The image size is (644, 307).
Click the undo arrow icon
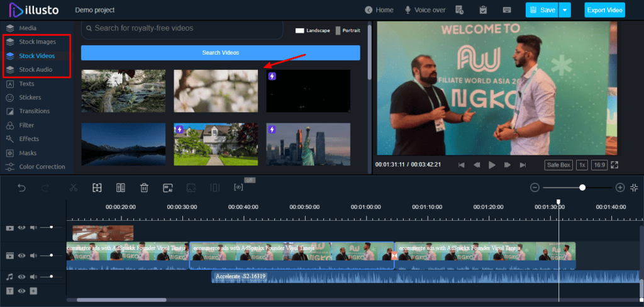tap(22, 187)
